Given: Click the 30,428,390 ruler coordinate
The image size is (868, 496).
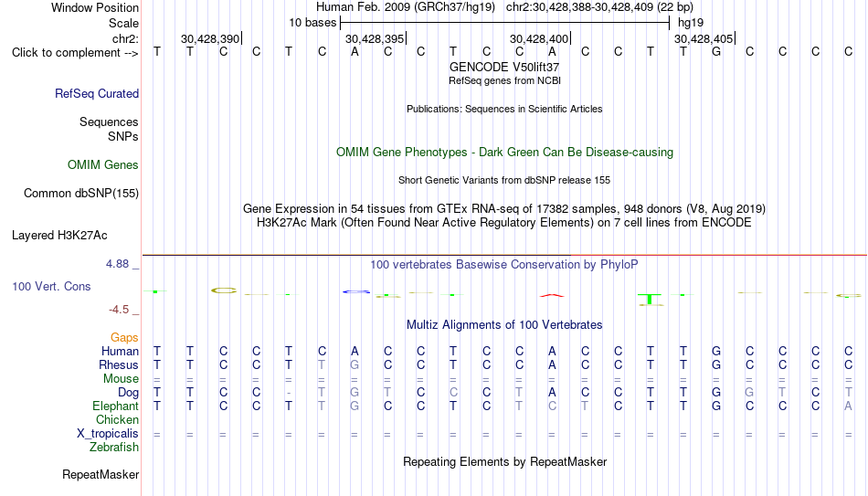Looking at the screenshot, I should tap(210, 38).
